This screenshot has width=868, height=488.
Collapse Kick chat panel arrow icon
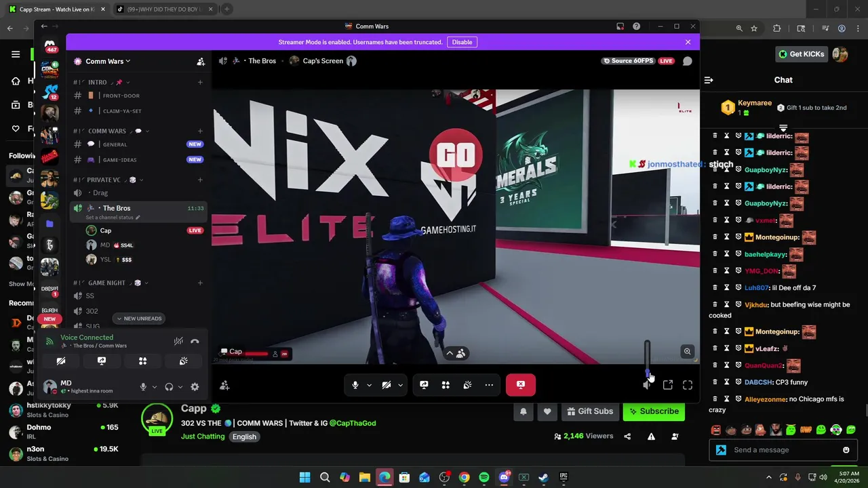tap(709, 80)
